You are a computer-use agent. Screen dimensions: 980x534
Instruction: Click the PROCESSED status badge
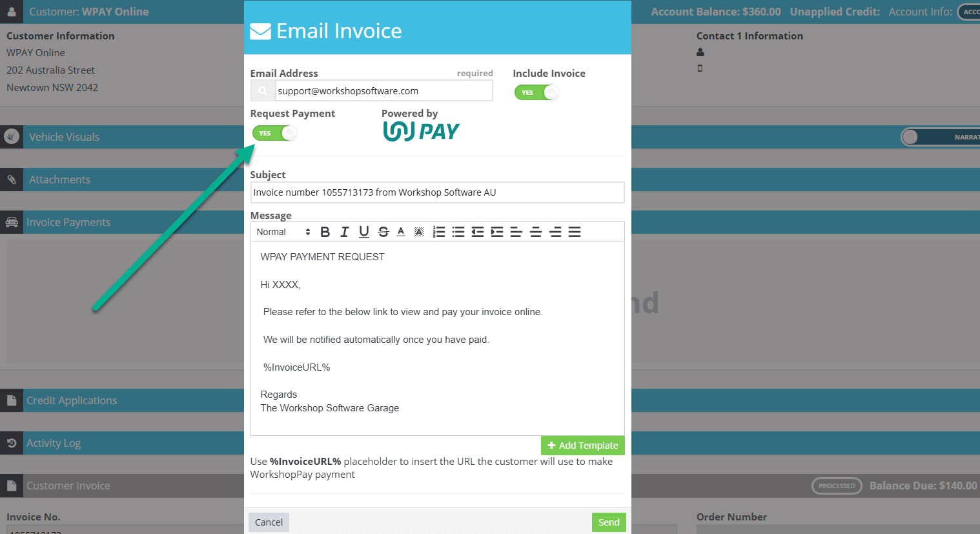tap(837, 486)
